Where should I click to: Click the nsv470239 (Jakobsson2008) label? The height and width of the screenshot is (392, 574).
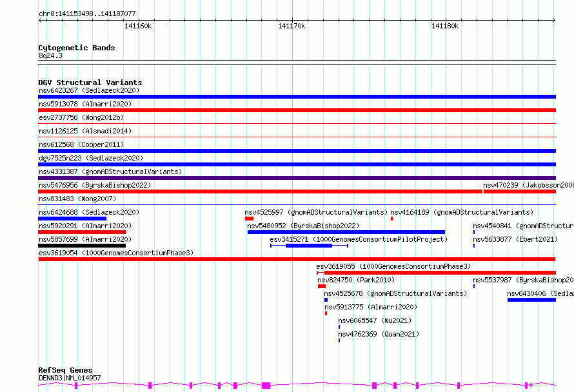pyautogui.click(x=528, y=185)
